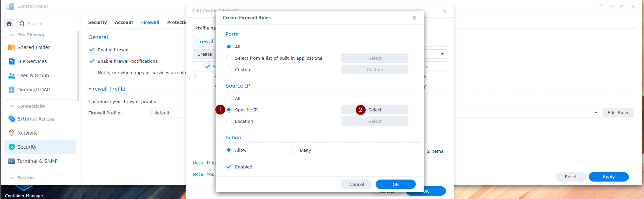Open Terminal & SNMP icon
The image size is (644, 199).
click(x=11, y=161)
